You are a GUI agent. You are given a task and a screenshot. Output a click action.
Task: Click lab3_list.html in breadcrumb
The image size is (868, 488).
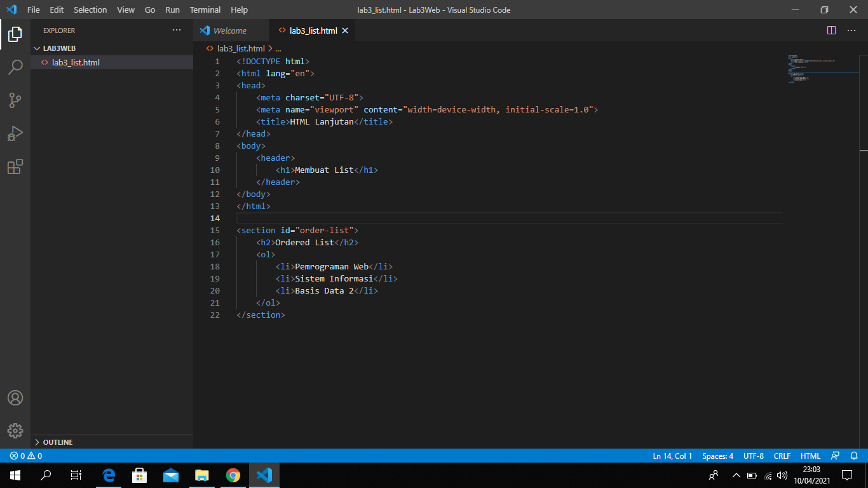pyautogui.click(x=241, y=48)
